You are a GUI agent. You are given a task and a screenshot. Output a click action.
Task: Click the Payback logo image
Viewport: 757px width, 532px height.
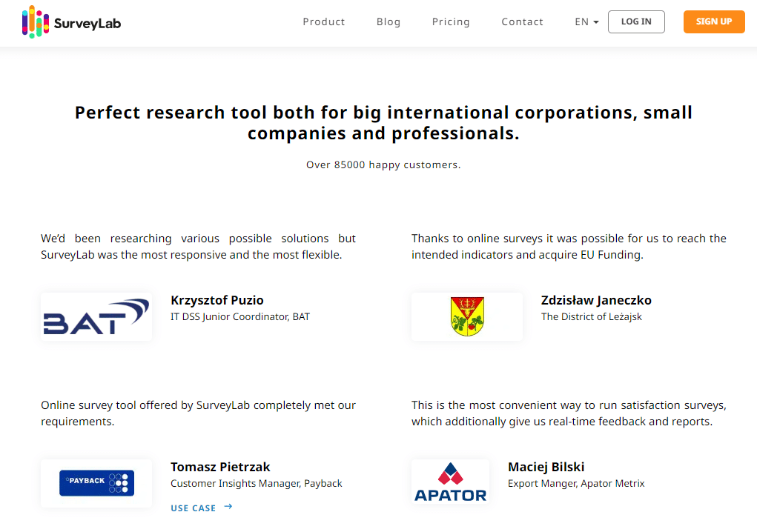(x=96, y=483)
